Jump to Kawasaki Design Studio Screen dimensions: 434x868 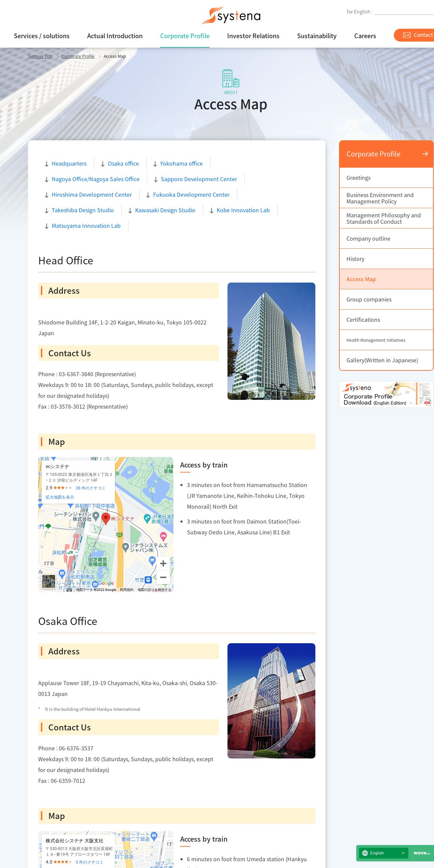(165, 210)
